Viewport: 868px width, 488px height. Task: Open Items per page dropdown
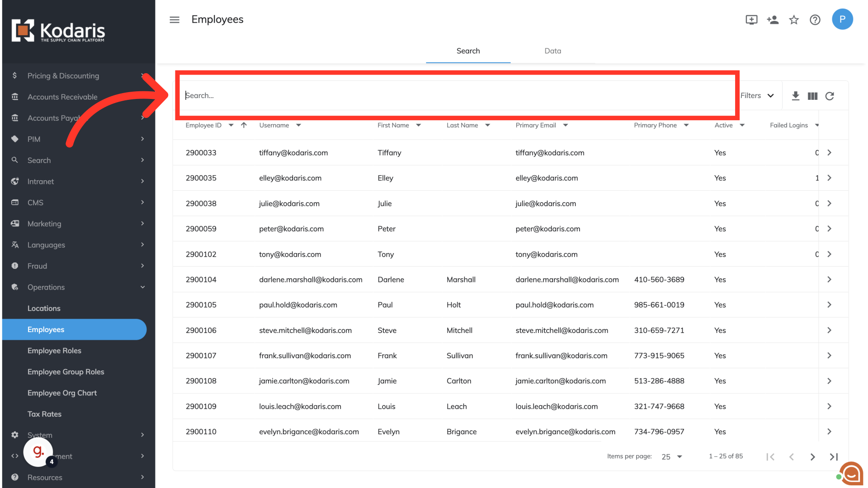(671, 457)
